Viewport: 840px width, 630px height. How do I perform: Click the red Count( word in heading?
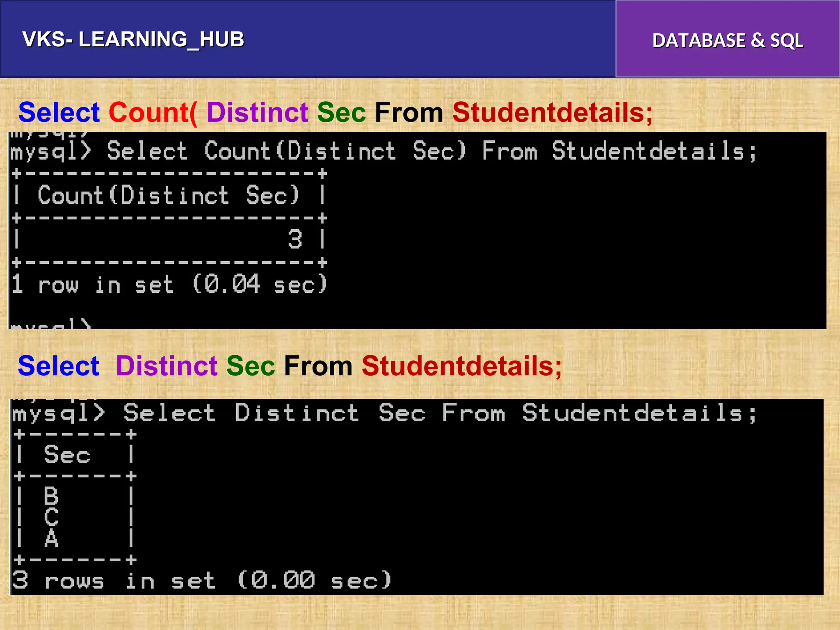click(x=153, y=113)
